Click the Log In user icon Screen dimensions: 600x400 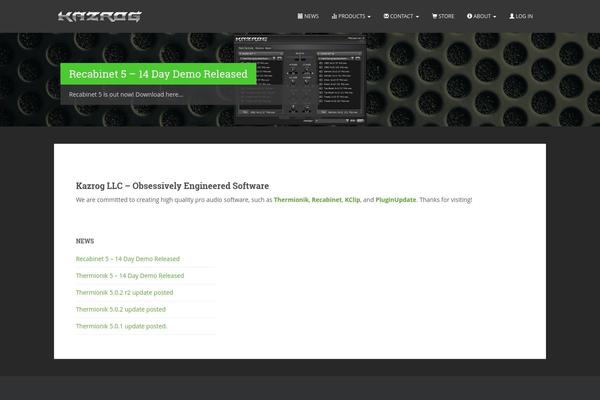(x=512, y=16)
